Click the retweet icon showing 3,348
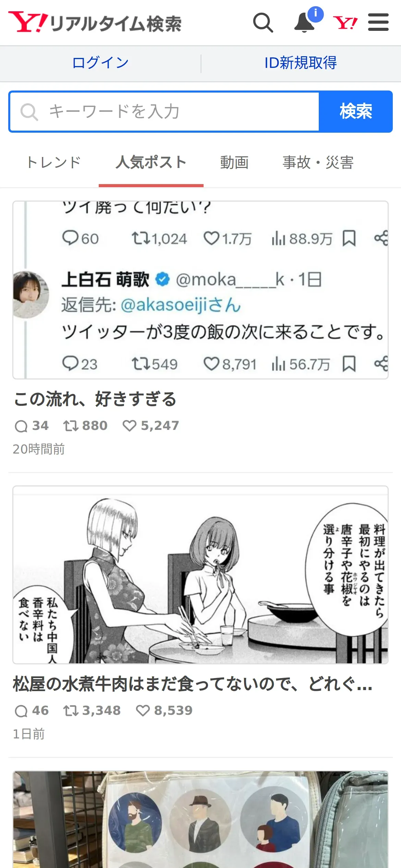The image size is (401, 868). pyautogui.click(x=71, y=711)
